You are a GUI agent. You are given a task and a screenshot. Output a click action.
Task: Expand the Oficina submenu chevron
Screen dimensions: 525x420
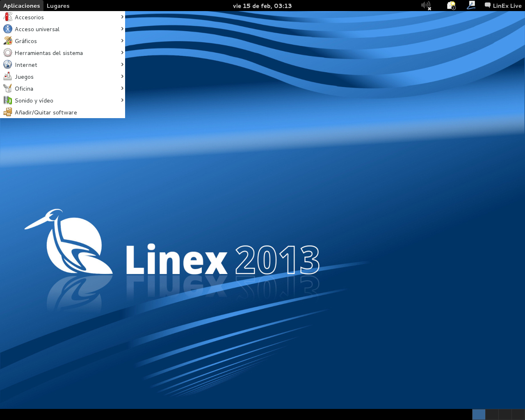[x=122, y=88]
